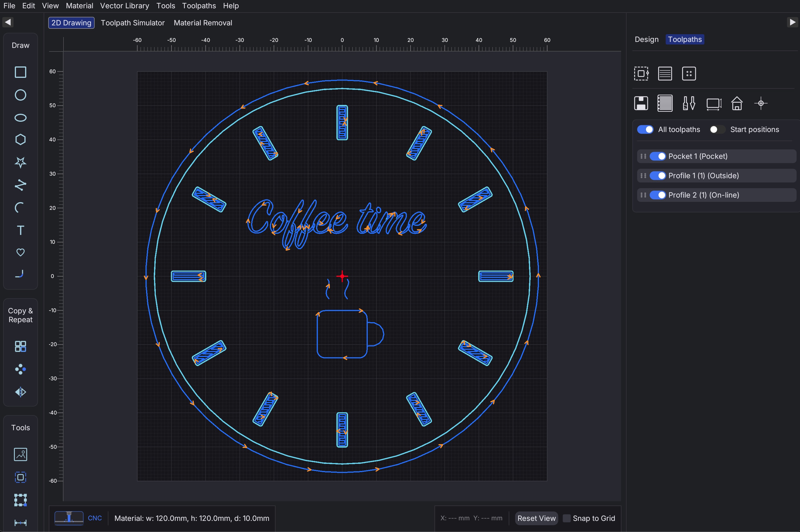The height and width of the screenshot is (532, 800).
Task: Switch to the Design panel tab
Action: point(647,39)
